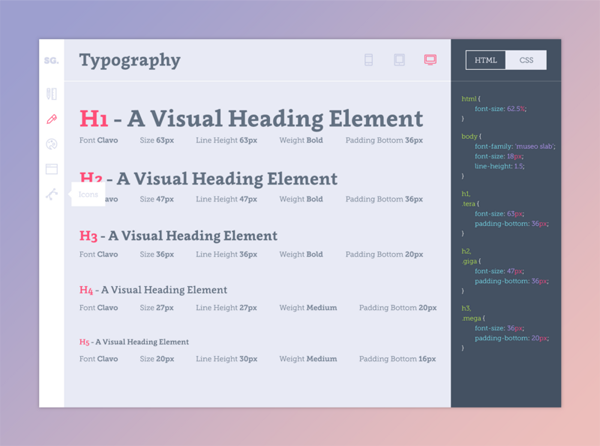Select the desktop monitor preview
This screenshot has width=600, height=446.
[430, 60]
